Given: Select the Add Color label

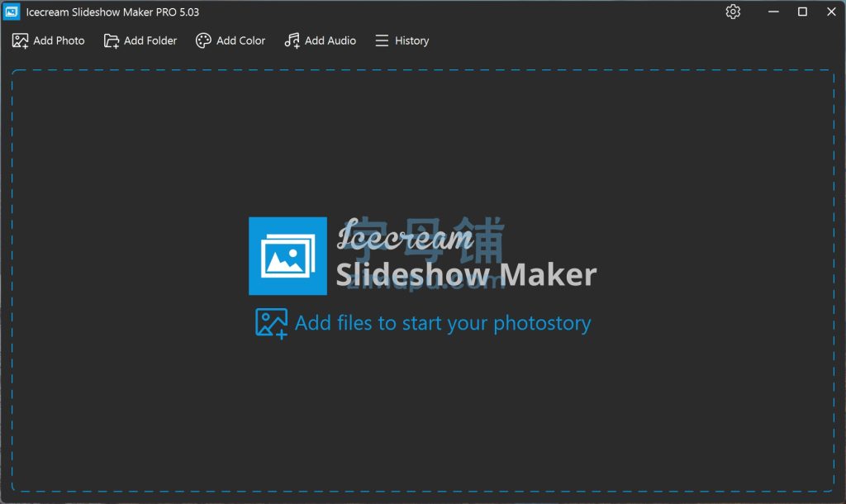Looking at the screenshot, I should click(x=240, y=41).
